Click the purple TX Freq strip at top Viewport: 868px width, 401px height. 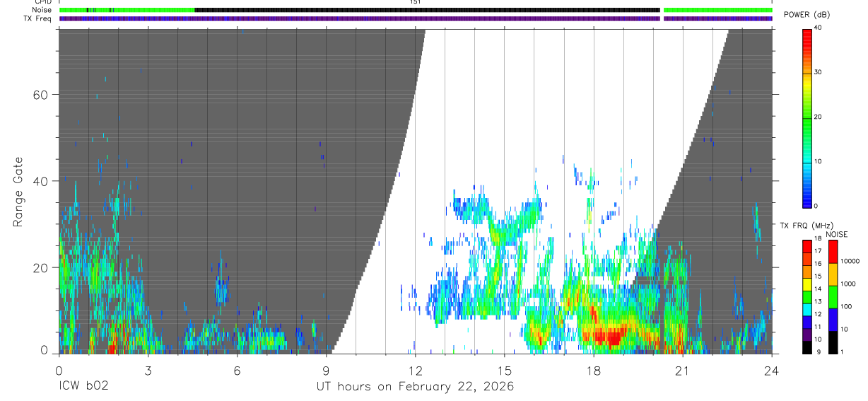click(416, 18)
